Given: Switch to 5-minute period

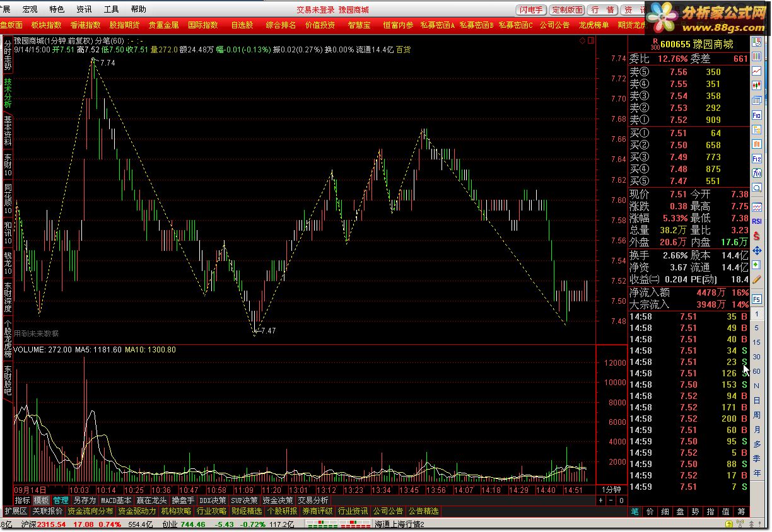Looking at the screenshot, I should click(x=757, y=328).
